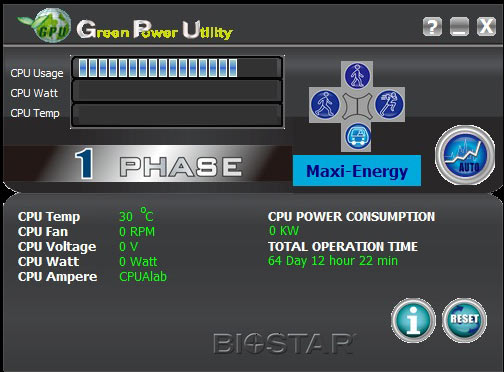Close the Green Power Utility window
The height and width of the screenshot is (372, 504).
(x=486, y=27)
